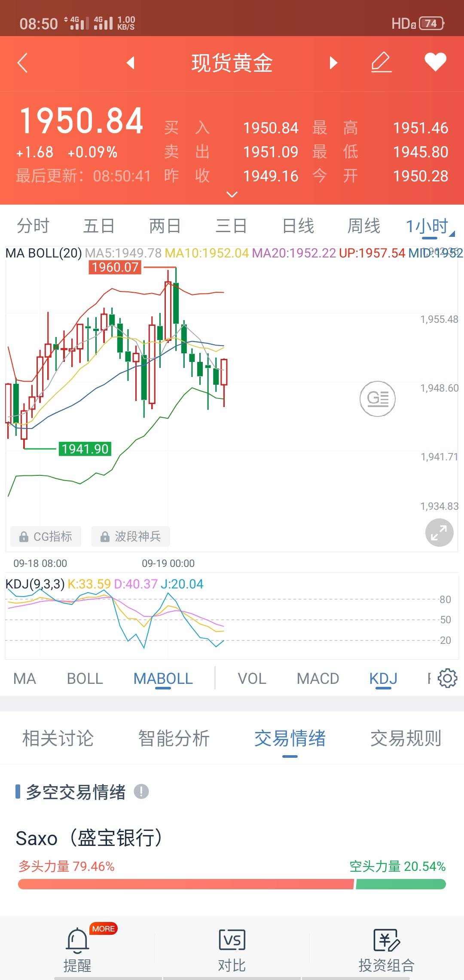Open the 相关讨论 tab
This screenshot has width=464, height=980.
point(58,738)
